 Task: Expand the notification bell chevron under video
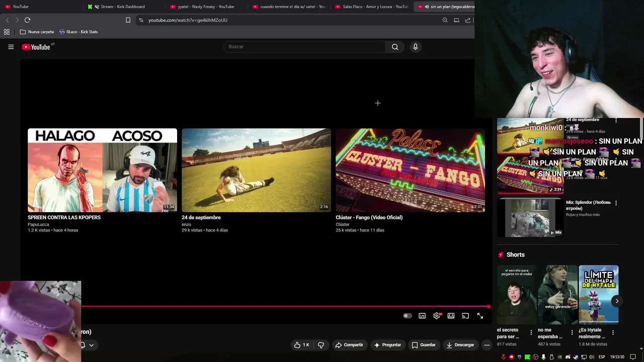tap(92, 345)
